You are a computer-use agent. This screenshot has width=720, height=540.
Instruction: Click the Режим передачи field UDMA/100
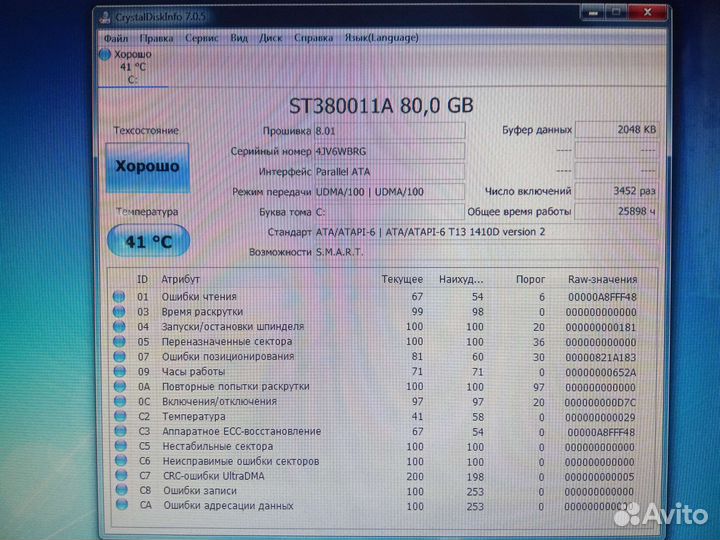tap(389, 192)
